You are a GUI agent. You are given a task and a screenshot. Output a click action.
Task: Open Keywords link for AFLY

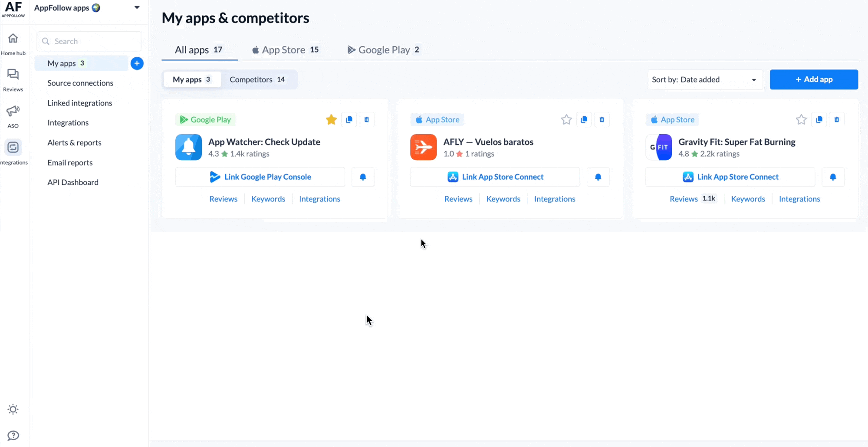pyautogui.click(x=503, y=199)
